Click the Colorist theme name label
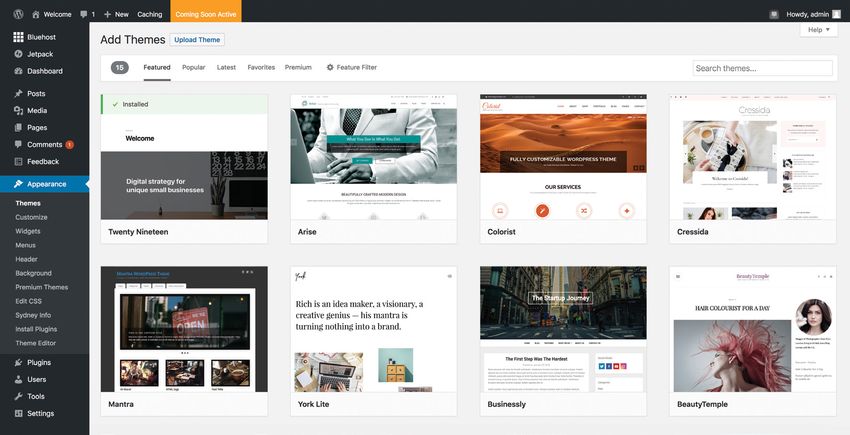This screenshot has height=435, width=850. (x=501, y=232)
